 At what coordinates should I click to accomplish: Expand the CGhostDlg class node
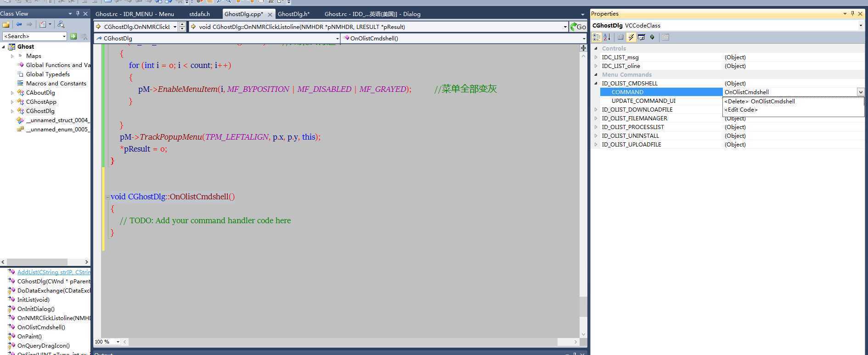click(x=12, y=111)
